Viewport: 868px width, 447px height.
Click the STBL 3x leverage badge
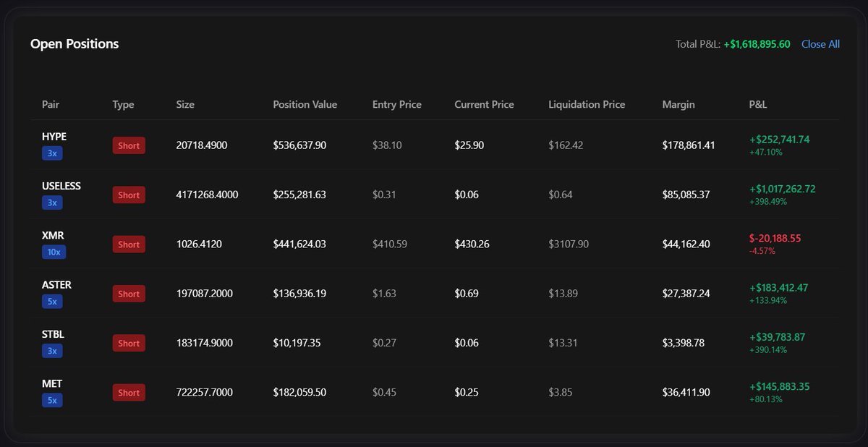[x=52, y=351]
